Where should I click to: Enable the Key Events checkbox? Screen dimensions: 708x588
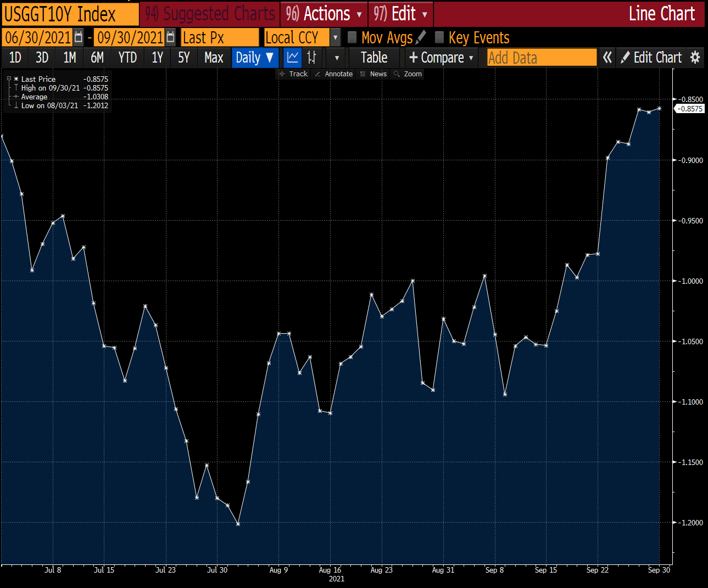click(x=439, y=37)
